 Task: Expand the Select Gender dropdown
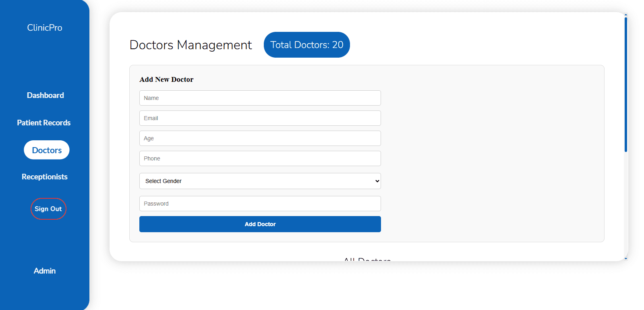click(x=260, y=181)
